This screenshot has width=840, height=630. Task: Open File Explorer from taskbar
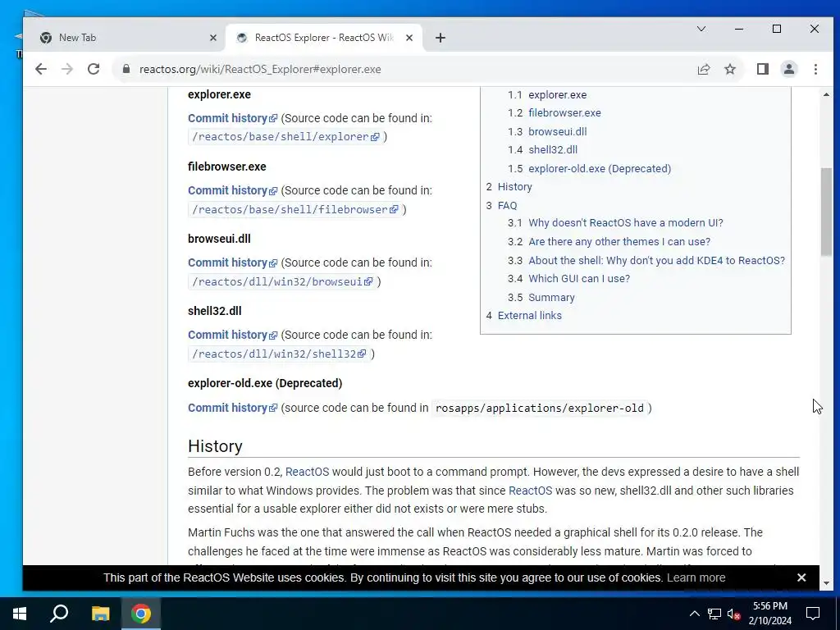(x=100, y=614)
